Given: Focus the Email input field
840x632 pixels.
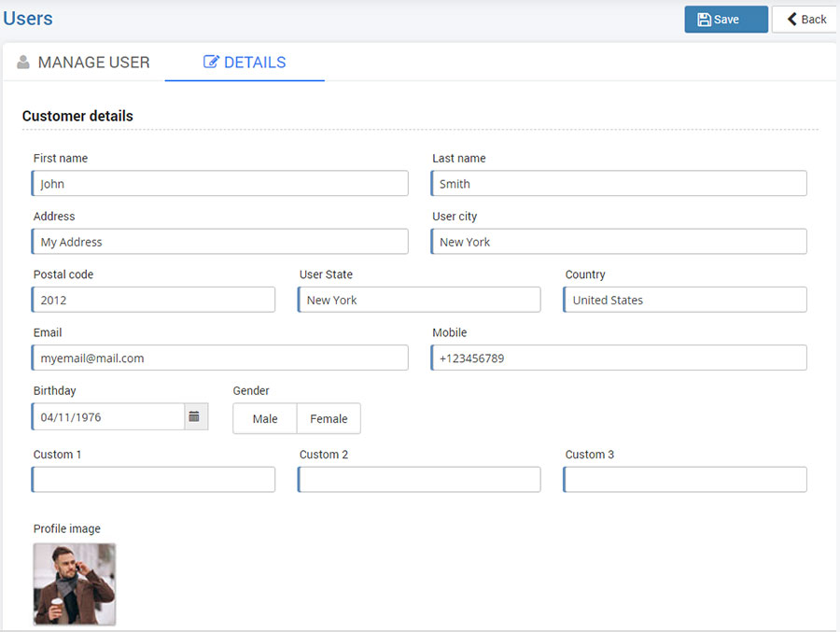Looking at the screenshot, I should (x=219, y=358).
